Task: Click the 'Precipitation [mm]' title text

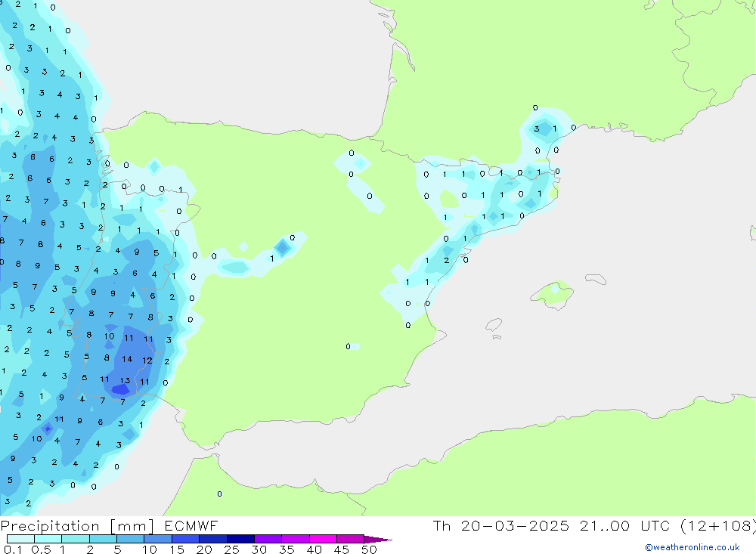Action: [x=77, y=526]
